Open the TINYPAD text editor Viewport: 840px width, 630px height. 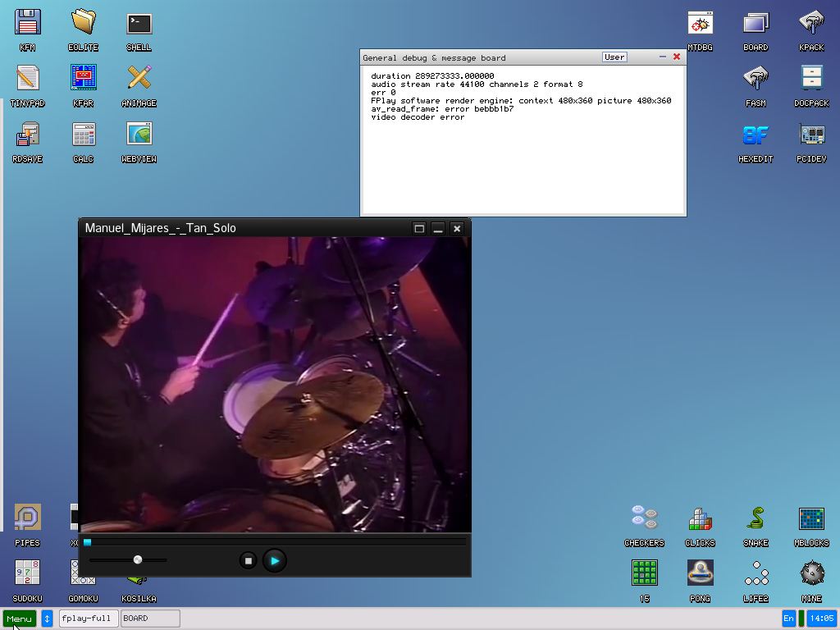pyautogui.click(x=28, y=79)
